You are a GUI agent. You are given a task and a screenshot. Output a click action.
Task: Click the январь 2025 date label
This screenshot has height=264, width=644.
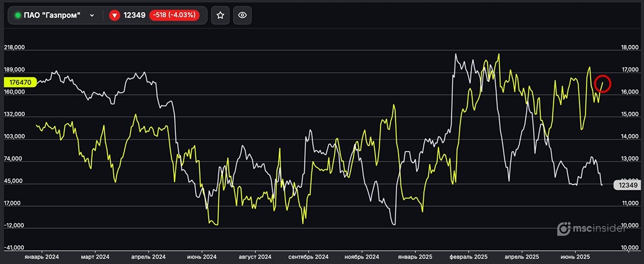point(414,256)
